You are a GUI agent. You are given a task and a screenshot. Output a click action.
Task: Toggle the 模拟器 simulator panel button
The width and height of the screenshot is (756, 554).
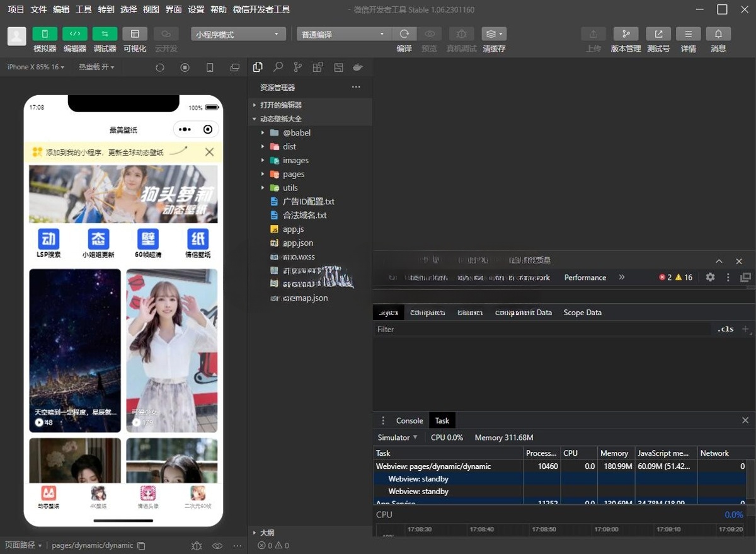[45, 34]
